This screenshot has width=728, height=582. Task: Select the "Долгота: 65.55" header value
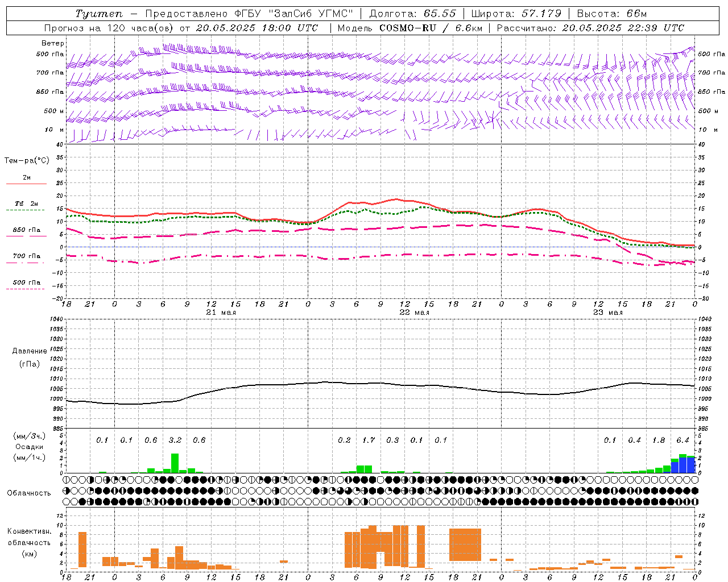click(x=413, y=14)
